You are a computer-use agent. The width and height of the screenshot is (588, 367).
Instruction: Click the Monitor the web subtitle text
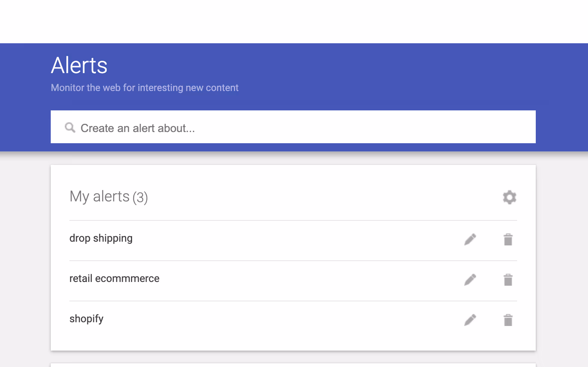click(x=145, y=88)
